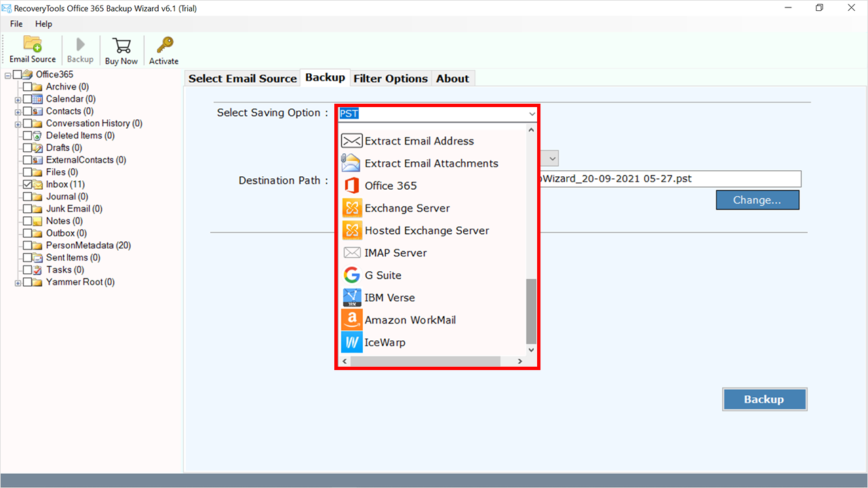The height and width of the screenshot is (488, 868).
Task: Expand the Yammer Root tree node
Action: point(18,283)
